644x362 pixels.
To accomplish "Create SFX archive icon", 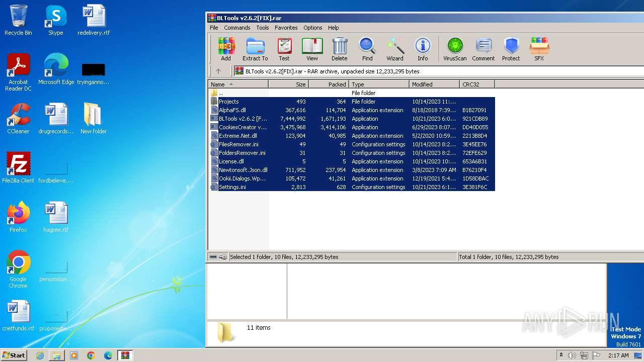I will coord(539,49).
